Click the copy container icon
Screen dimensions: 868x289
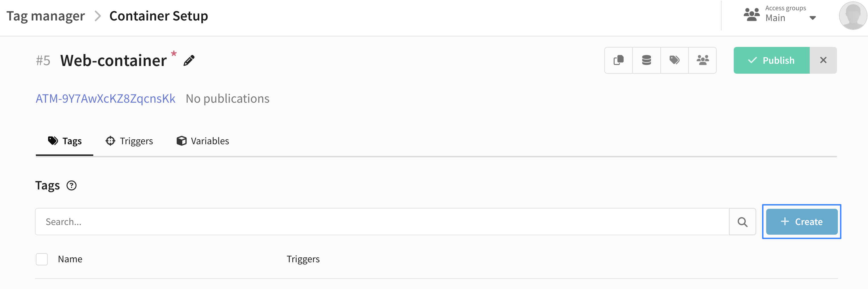point(619,60)
